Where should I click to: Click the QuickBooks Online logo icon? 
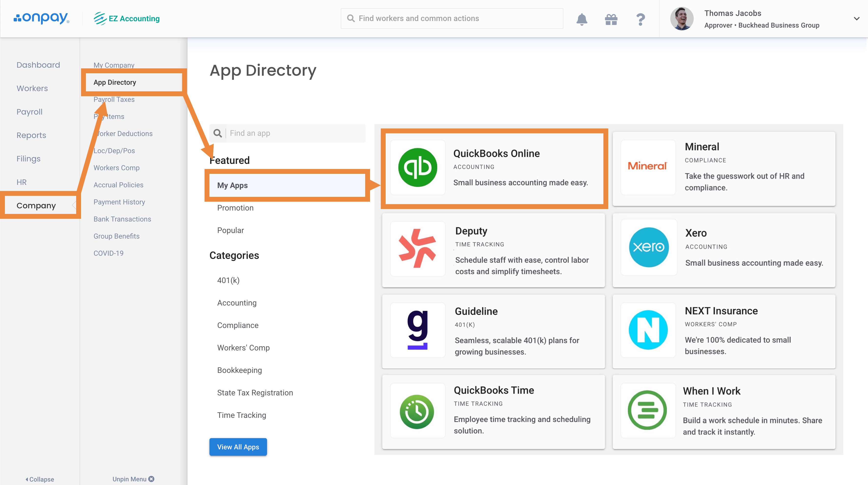coord(417,167)
